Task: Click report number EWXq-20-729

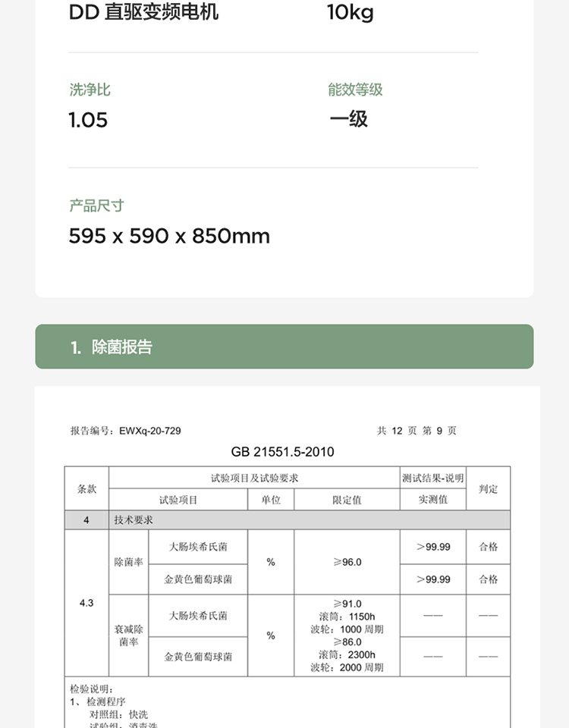Action: pyautogui.click(x=150, y=431)
